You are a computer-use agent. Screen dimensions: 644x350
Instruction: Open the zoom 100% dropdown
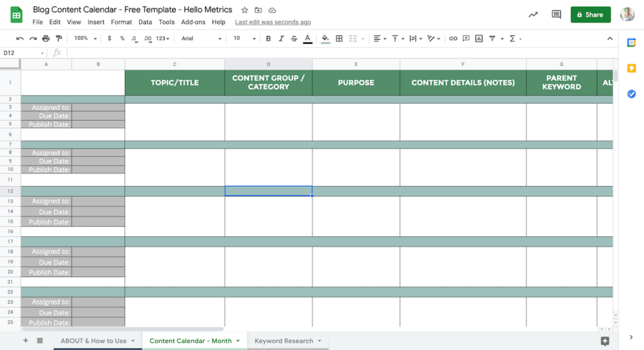click(85, 38)
